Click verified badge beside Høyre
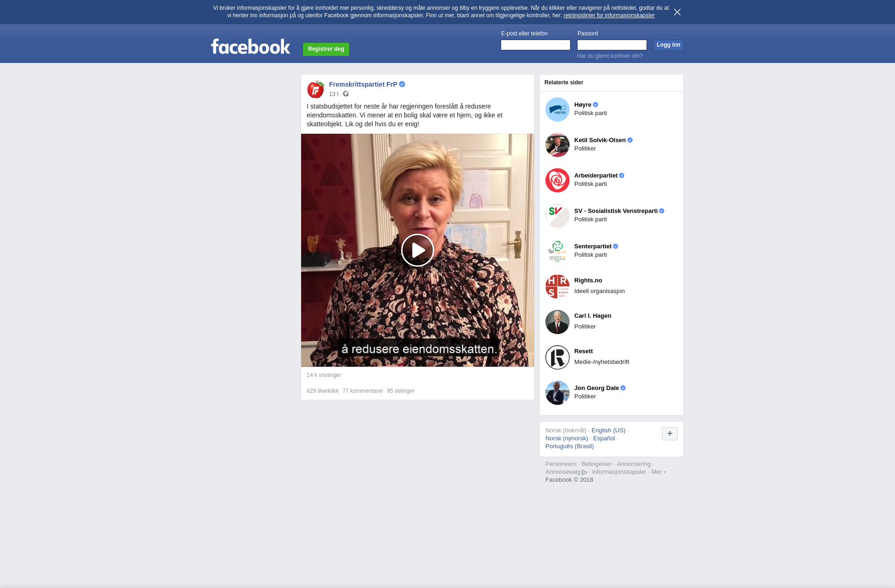This screenshot has width=895, height=588. (x=595, y=105)
